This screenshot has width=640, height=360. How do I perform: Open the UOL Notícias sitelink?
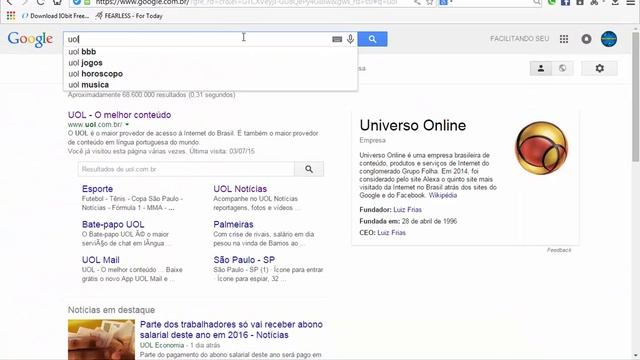coord(240,189)
